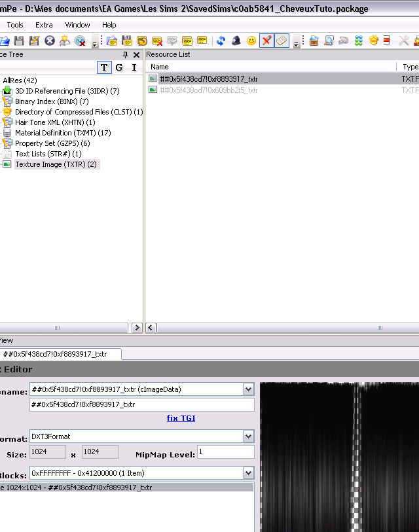Click the Save floppy disk icon

pyautogui.click(x=19, y=41)
